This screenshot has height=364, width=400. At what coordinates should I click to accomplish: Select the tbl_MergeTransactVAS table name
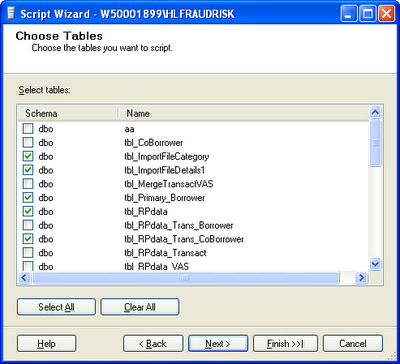169,184
